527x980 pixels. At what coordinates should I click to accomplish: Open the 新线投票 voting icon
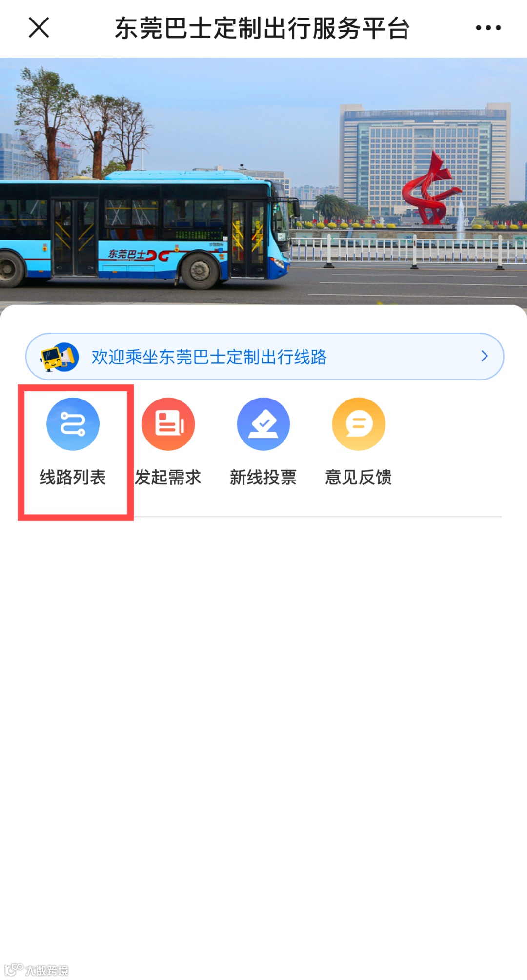(263, 424)
